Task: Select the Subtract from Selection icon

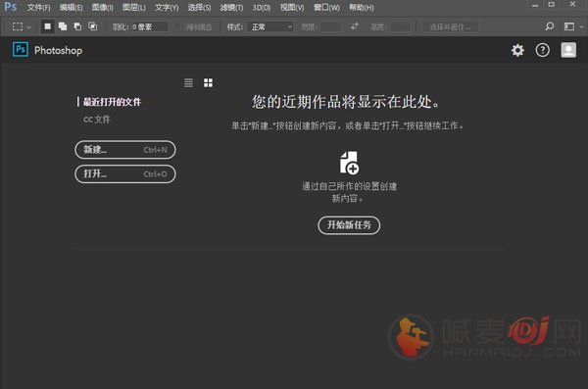Action: tap(77, 26)
